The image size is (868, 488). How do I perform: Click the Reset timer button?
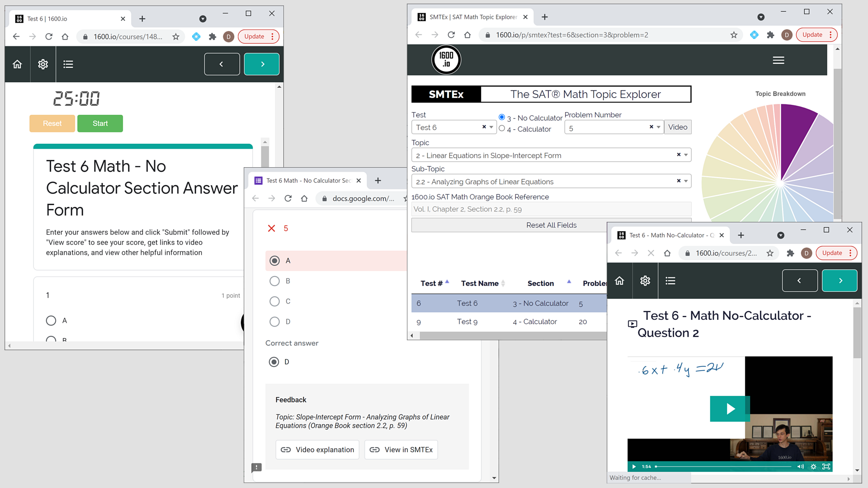(x=52, y=123)
